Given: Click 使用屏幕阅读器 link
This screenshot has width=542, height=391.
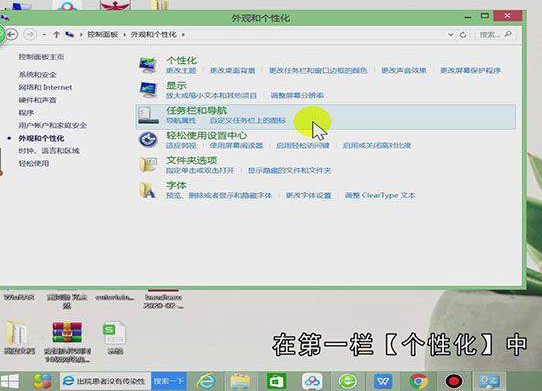Looking at the screenshot, I should pos(236,146).
